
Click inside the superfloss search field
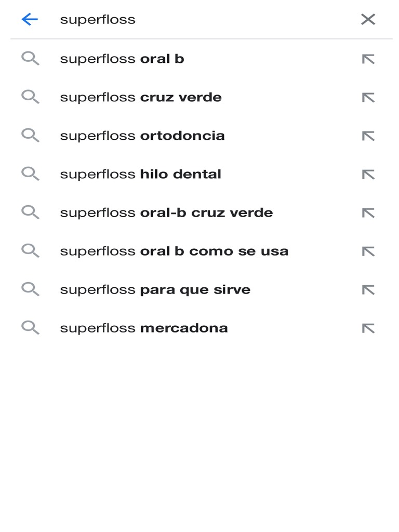point(197,20)
